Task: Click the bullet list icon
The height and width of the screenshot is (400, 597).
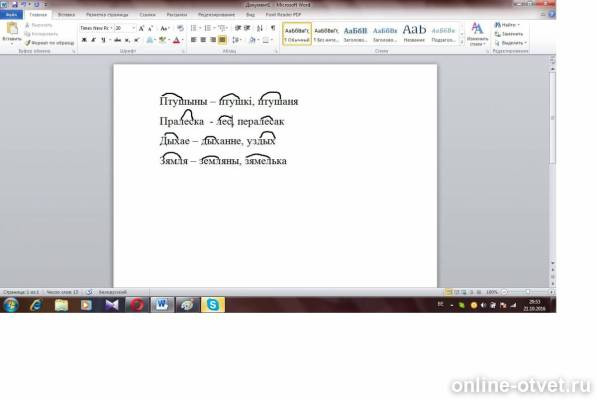Action: tap(194, 28)
